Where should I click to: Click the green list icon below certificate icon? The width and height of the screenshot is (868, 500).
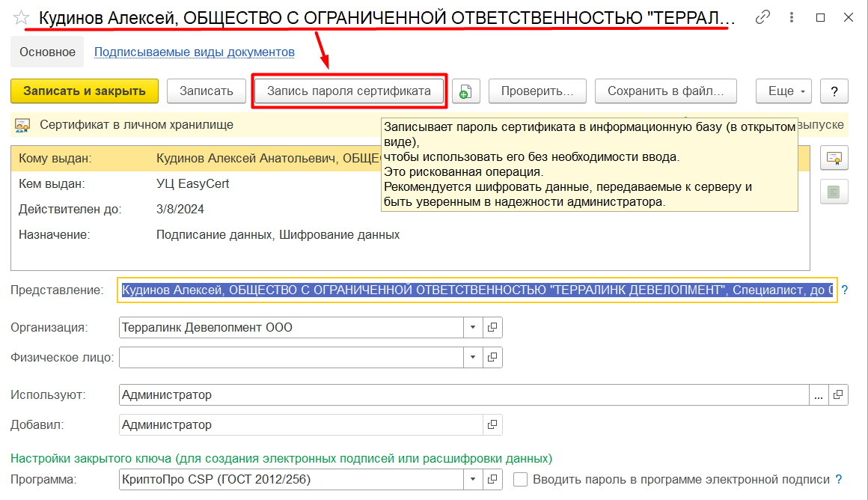(x=834, y=192)
